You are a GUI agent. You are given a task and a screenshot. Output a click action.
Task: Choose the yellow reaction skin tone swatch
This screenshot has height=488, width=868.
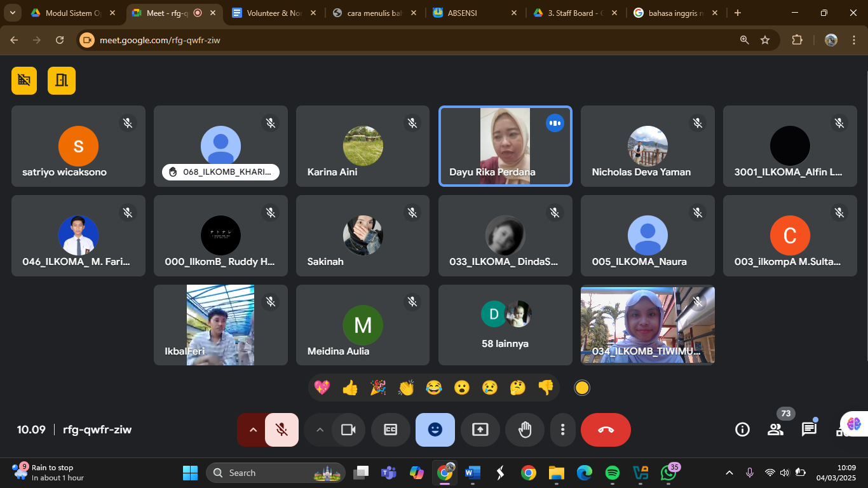pyautogui.click(x=581, y=388)
